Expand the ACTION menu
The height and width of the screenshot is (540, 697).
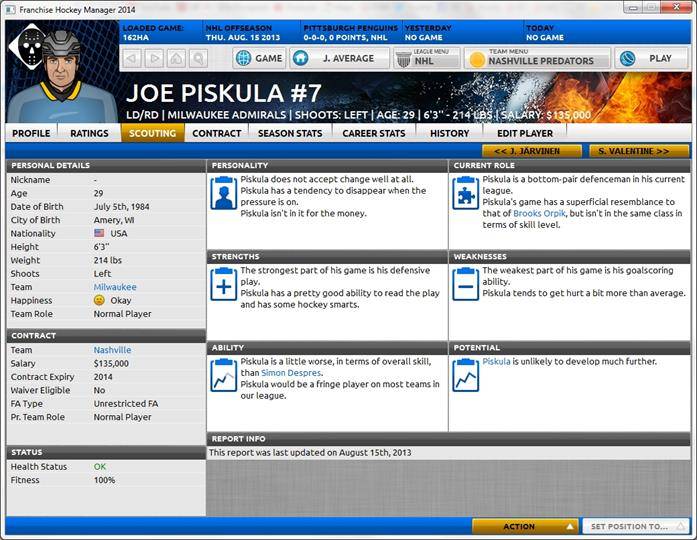click(x=525, y=527)
